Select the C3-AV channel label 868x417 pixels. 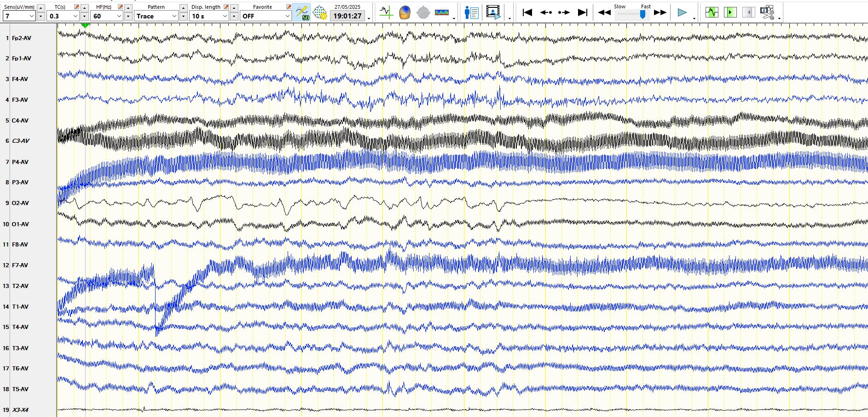tap(20, 141)
